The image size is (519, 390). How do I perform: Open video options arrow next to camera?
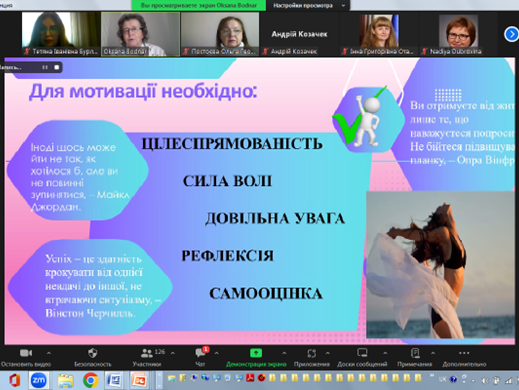49,353
